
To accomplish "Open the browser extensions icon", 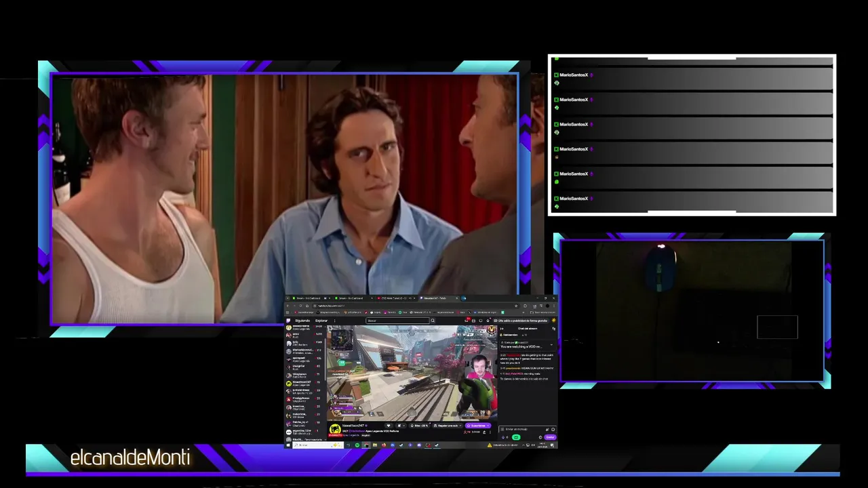I will (x=525, y=306).
